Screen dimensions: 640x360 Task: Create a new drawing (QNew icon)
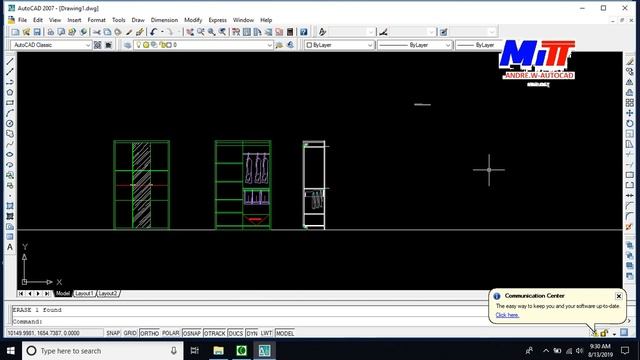(16, 32)
